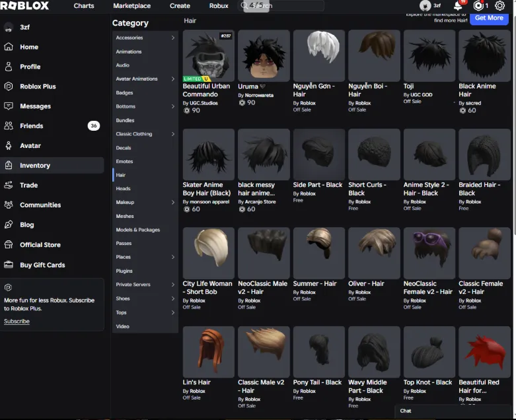
Task: Click the Home house icon in sidebar
Action: [x=9, y=47]
